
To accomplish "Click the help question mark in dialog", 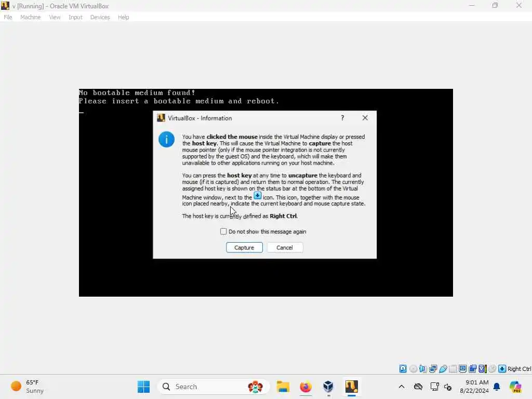I will click(x=342, y=118).
